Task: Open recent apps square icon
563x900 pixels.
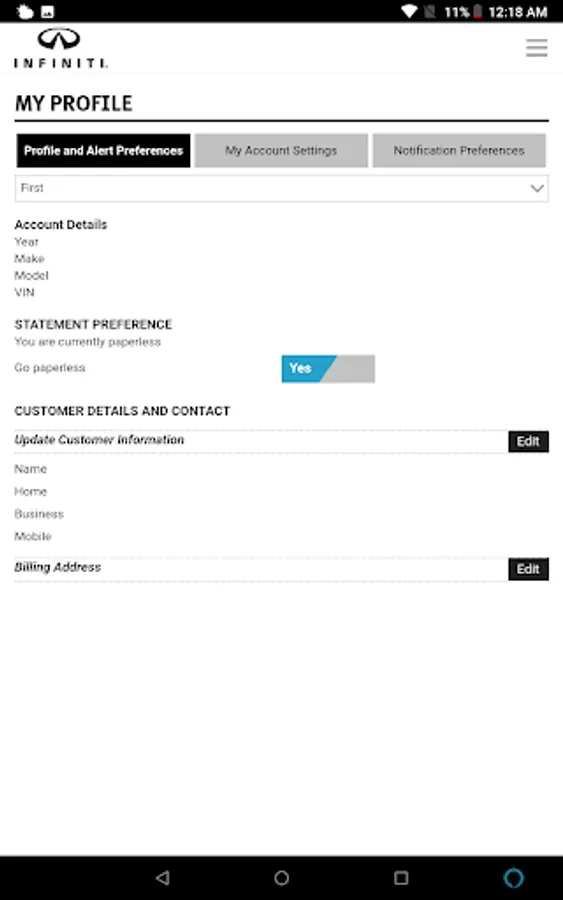Action: tap(401, 877)
